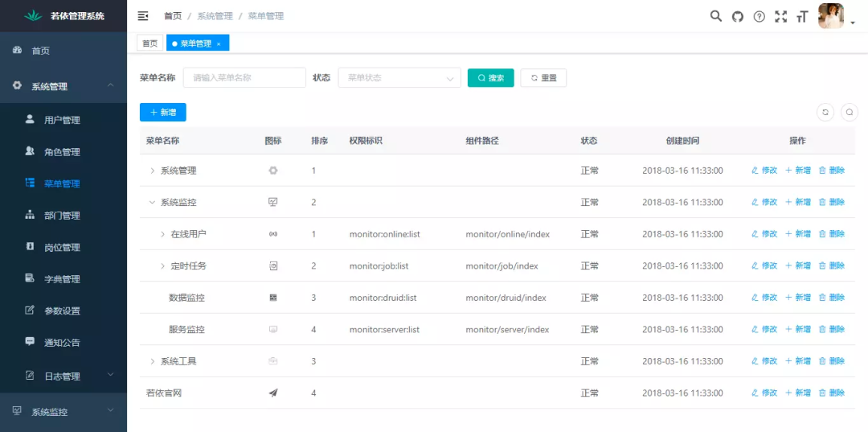This screenshot has height=432, width=868.
Task: Close the 菜单管理 tab
Action: click(219, 43)
